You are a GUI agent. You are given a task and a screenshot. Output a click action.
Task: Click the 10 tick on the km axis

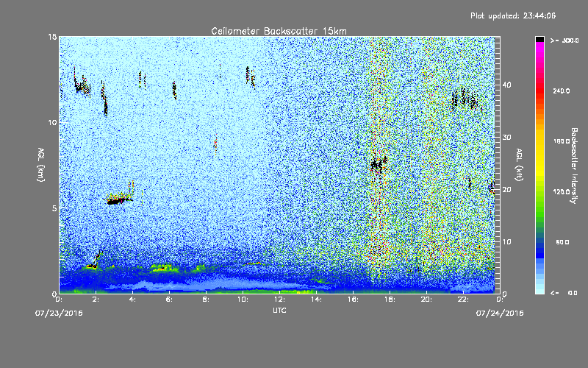[x=52, y=122]
